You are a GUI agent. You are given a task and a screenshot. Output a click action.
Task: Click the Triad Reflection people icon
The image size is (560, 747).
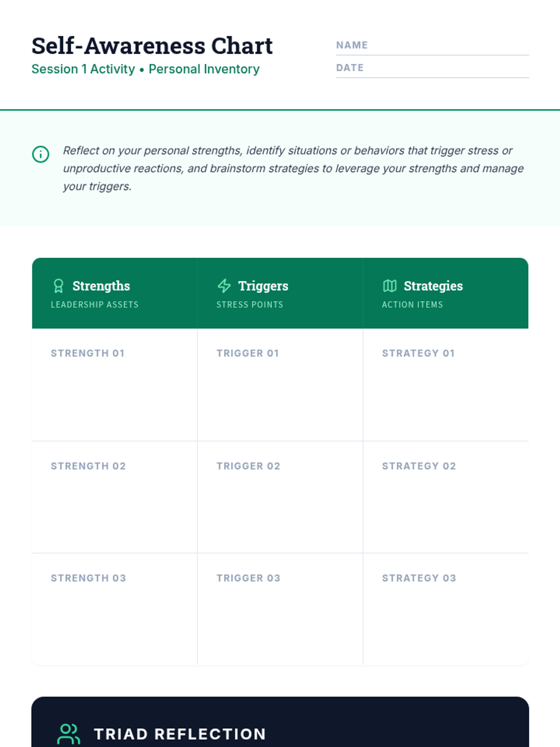[x=69, y=733]
